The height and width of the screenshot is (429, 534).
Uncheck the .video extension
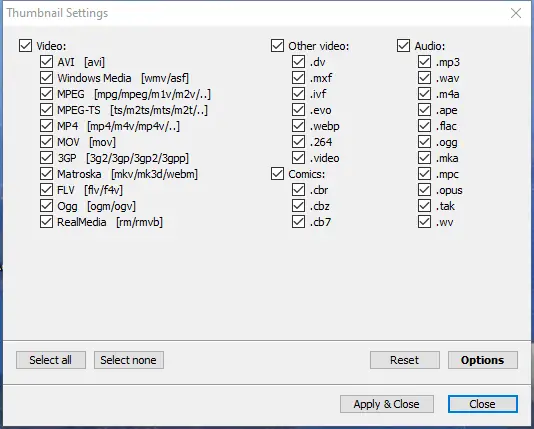pyautogui.click(x=298, y=158)
